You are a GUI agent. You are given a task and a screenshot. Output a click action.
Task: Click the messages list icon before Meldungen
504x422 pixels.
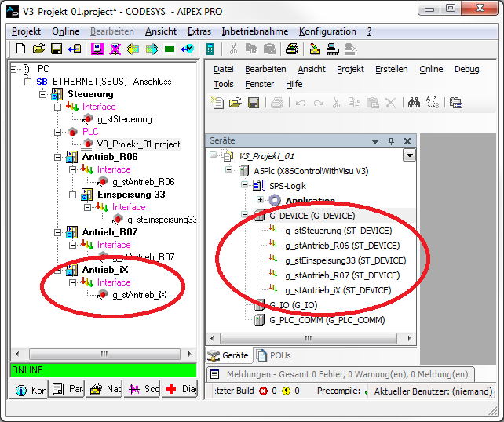[x=215, y=374]
